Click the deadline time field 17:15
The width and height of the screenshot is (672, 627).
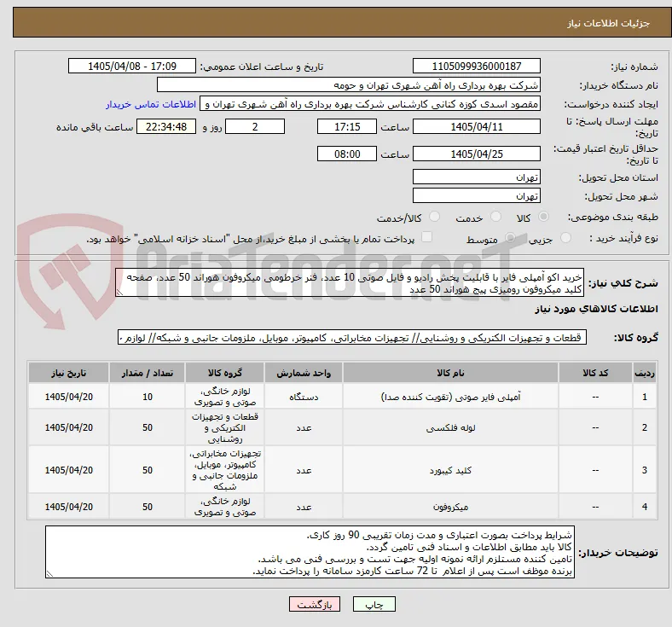[347, 126]
